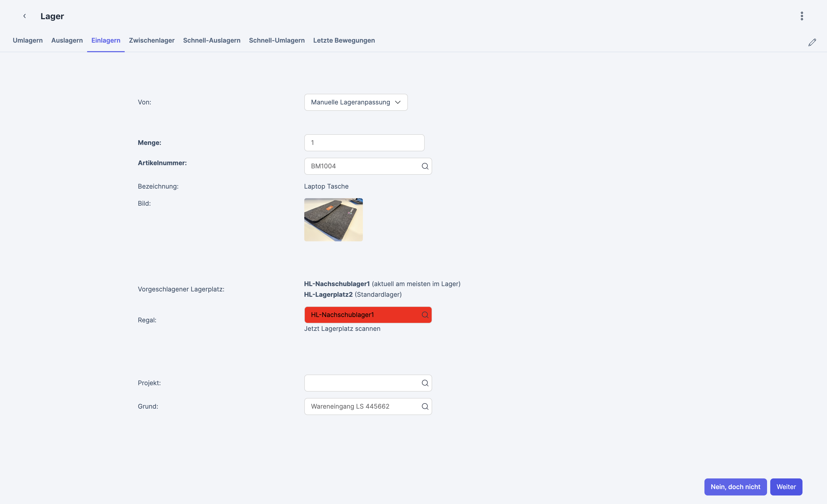Open the Manuelle Lageranpassung dropdown

(x=355, y=102)
